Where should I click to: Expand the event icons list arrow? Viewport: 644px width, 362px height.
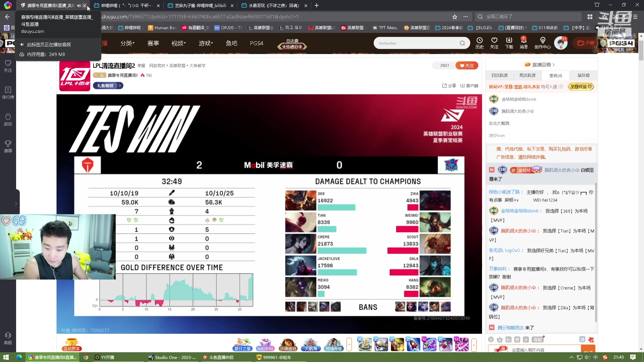tap(349, 345)
